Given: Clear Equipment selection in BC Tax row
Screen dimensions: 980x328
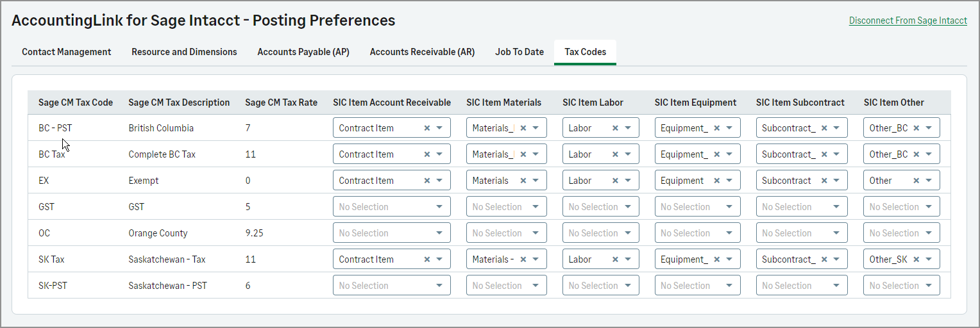Looking at the screenshot, I should (717, 154).
